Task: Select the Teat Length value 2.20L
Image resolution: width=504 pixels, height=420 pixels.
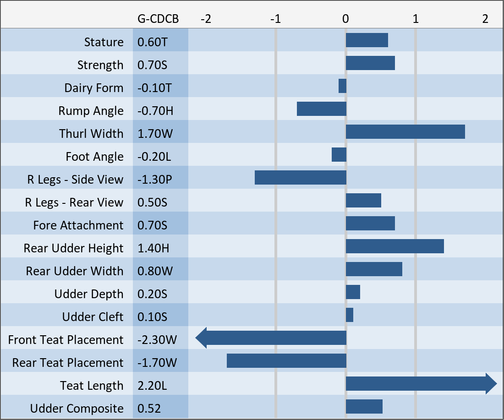Action: [x=153, y=386]
